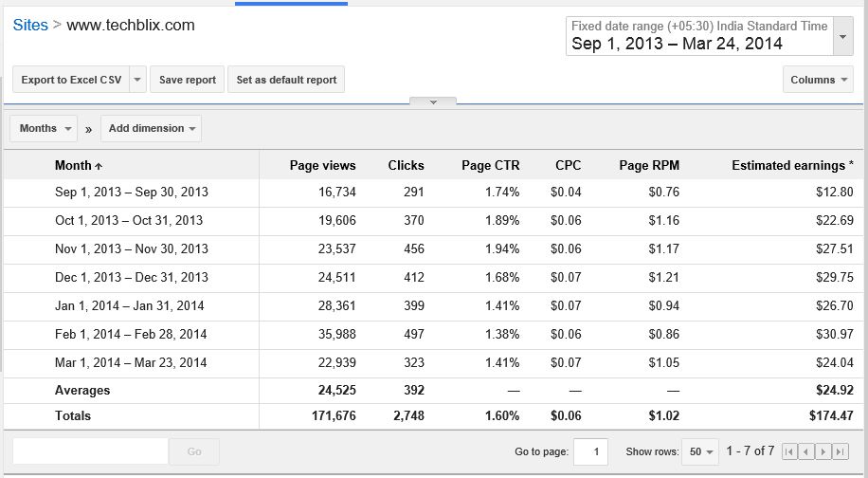Sort by Page views column header

pyautogui.click(x=323, y=165)
